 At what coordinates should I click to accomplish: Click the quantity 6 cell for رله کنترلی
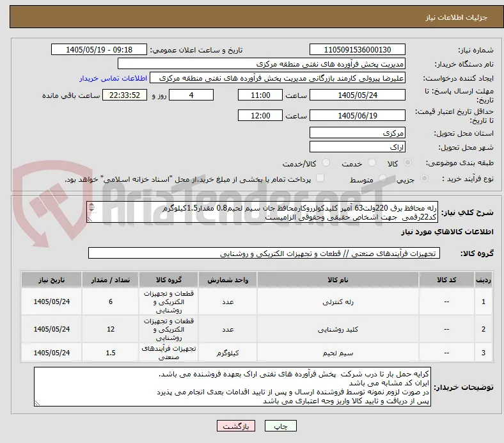tap(111, 302)
